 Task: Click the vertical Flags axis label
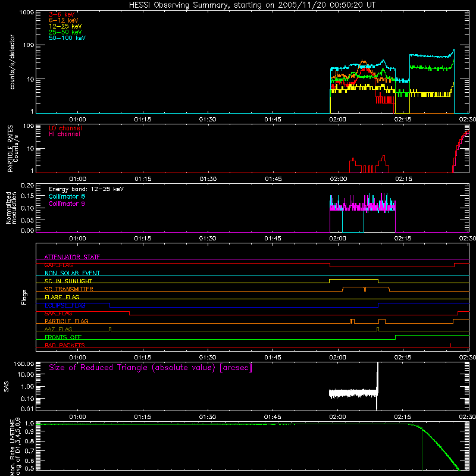coord(24,297)
